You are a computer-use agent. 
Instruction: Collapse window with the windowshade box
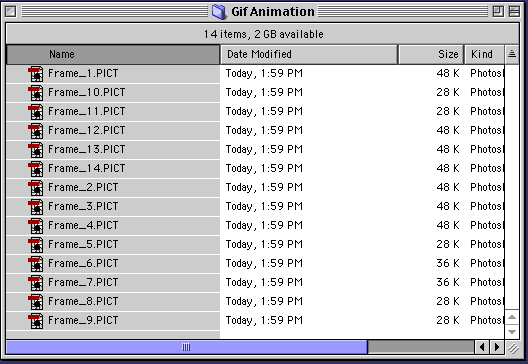(514, 11)
